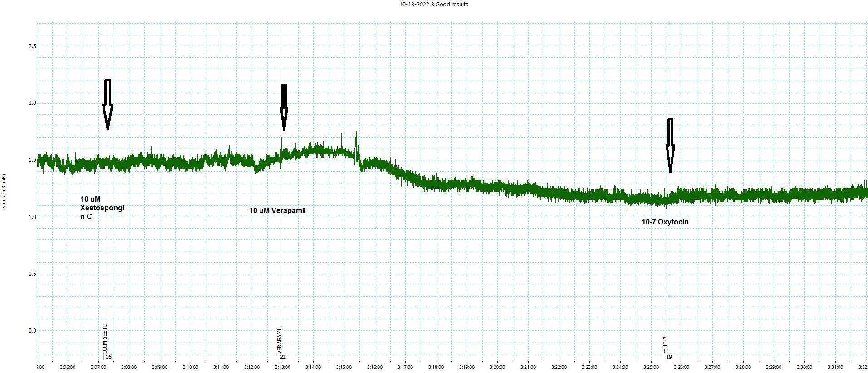Image resolution: width=868 pixels, height=373 pixels.
Task: Select the 10-7 Oxytocin annotation text
Action: [x=665, y=222]
